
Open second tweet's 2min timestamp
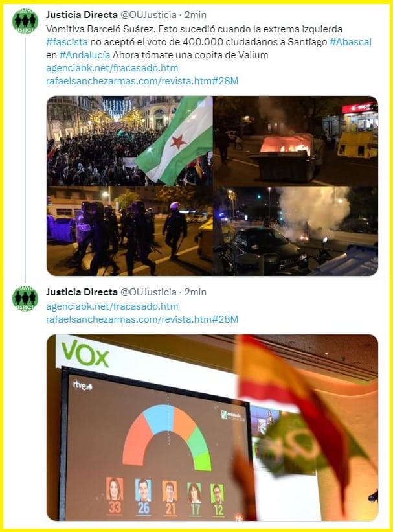tap(196, 292)
